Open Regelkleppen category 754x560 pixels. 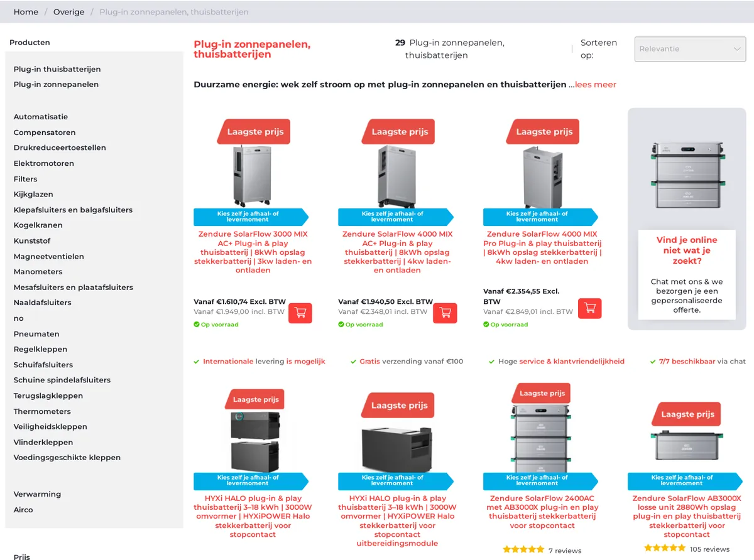point(40,349)
